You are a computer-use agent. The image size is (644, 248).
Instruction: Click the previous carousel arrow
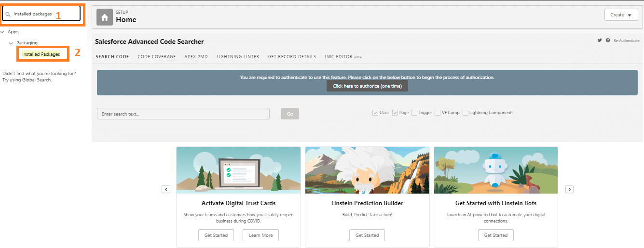(x=166, y=189)
